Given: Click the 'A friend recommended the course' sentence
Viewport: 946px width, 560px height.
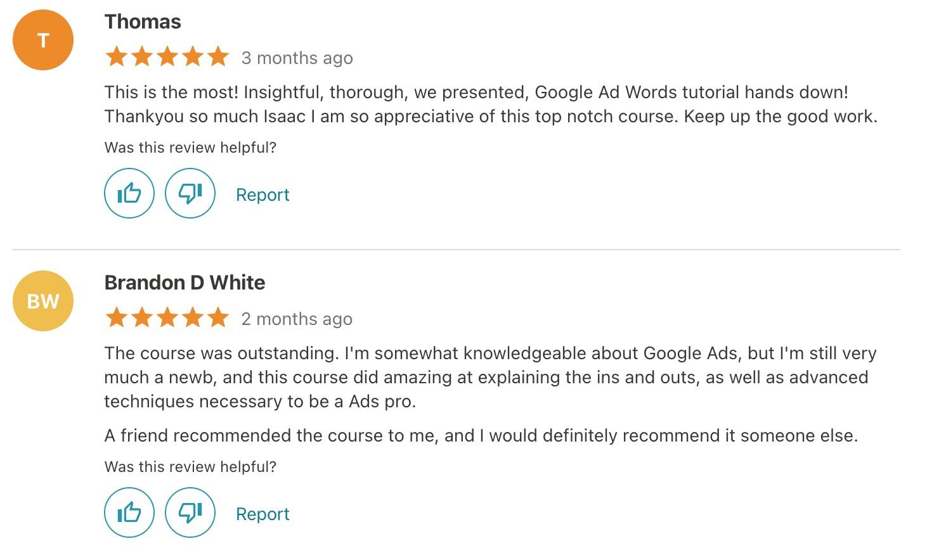Looking at the screenshot, I should (481, 436).
